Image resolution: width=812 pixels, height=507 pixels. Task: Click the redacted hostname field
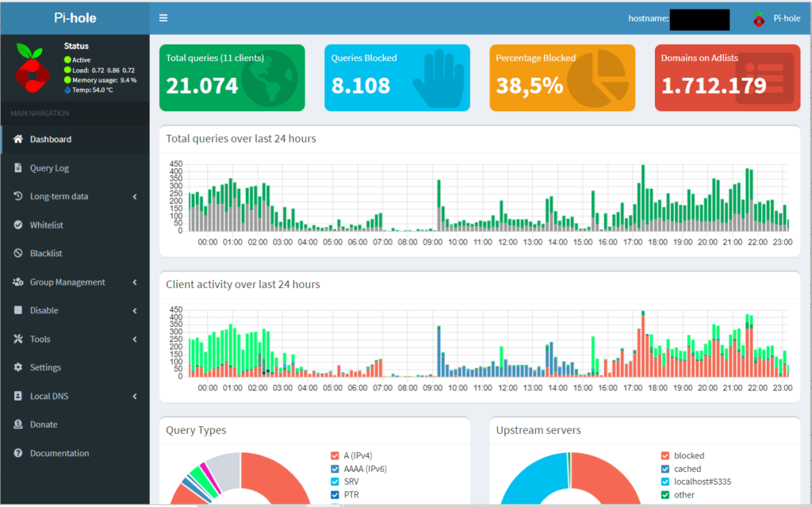(x=699, y=20)
